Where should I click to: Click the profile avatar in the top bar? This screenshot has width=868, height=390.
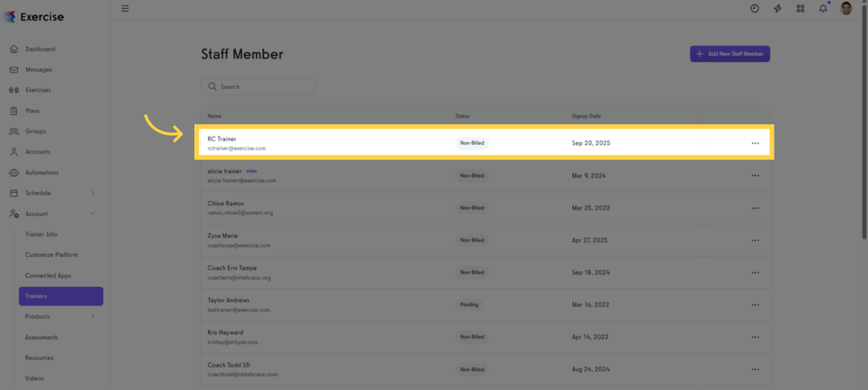point(846,8)
